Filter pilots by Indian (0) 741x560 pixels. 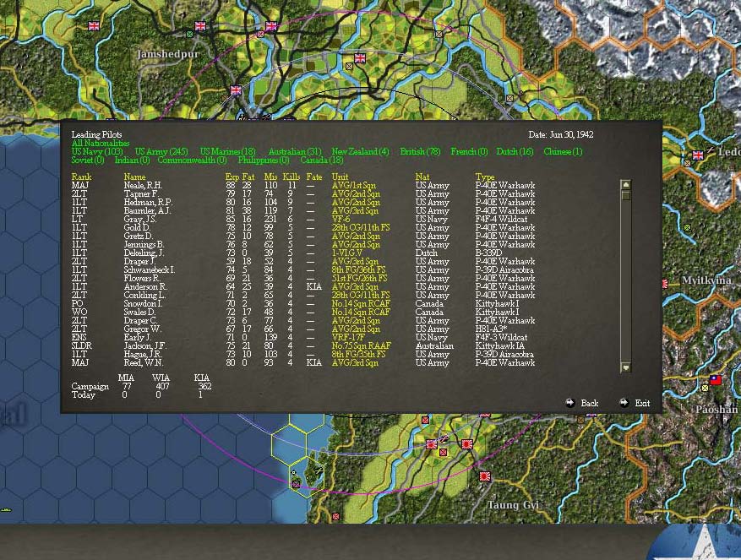[132, 160]
